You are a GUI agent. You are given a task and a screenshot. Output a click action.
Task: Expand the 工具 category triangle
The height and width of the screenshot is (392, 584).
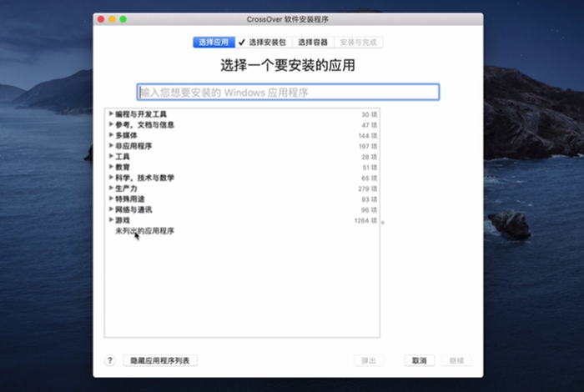(111, 156)
